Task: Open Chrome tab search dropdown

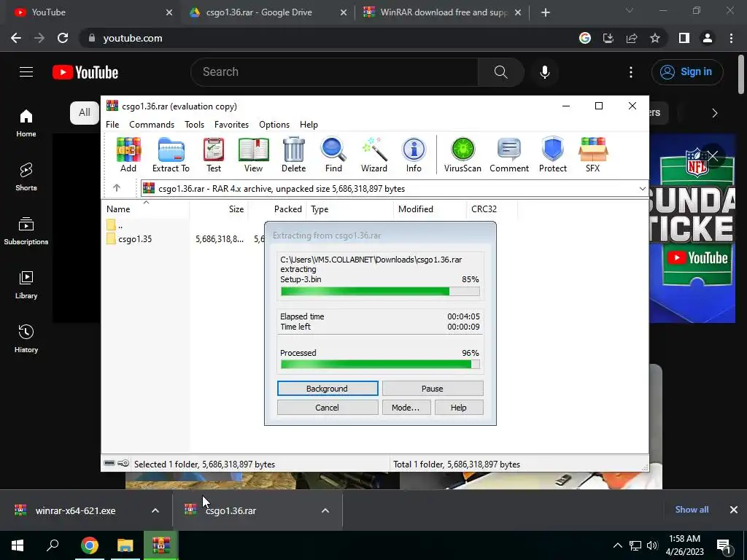Action: click(x=630, y=10)
